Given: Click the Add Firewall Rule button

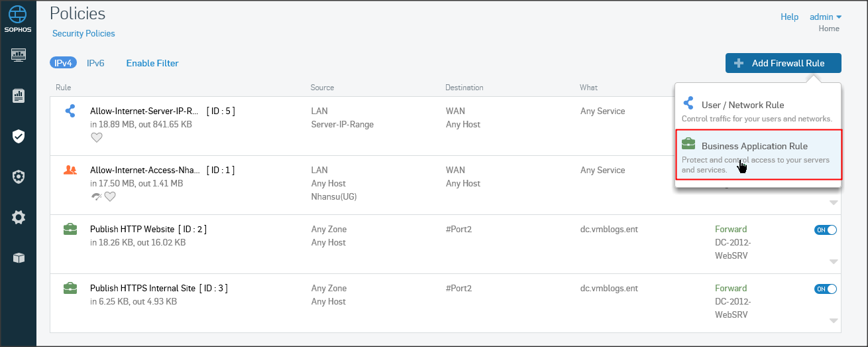Looking at the screenshot, I should (783, 63).
